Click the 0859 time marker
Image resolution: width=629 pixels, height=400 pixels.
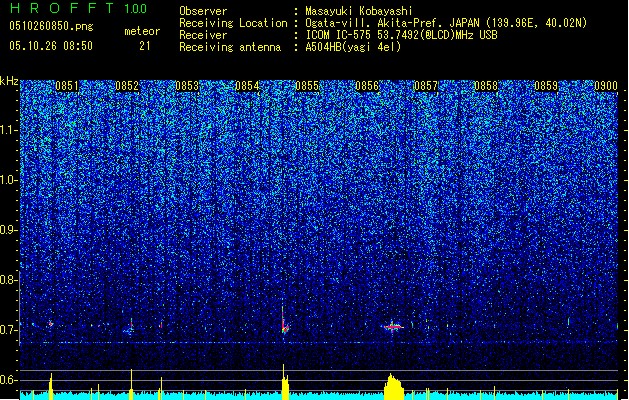coord(546,86)
